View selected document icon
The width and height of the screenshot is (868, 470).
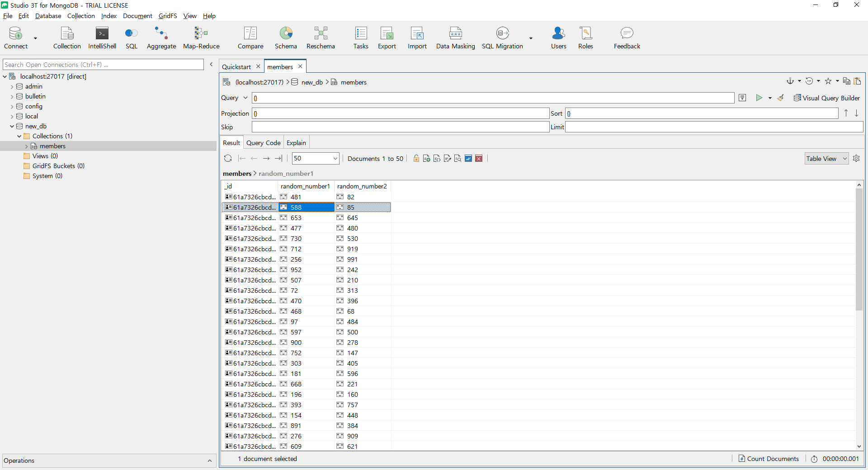pyautogui.click(x=458, y=158)
